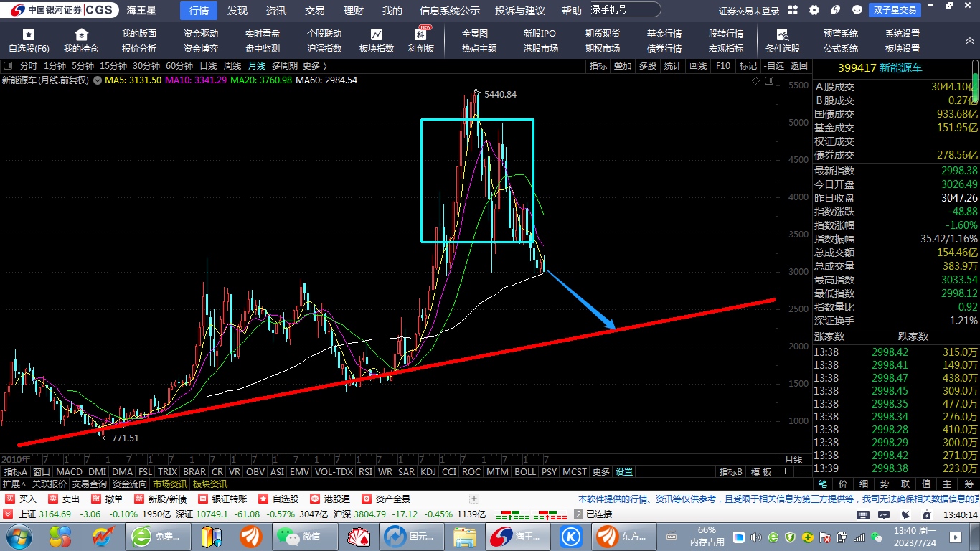Click the diamond marker icon above the price axis
This screenshot has width=980, height=551.
click(755, 81)
